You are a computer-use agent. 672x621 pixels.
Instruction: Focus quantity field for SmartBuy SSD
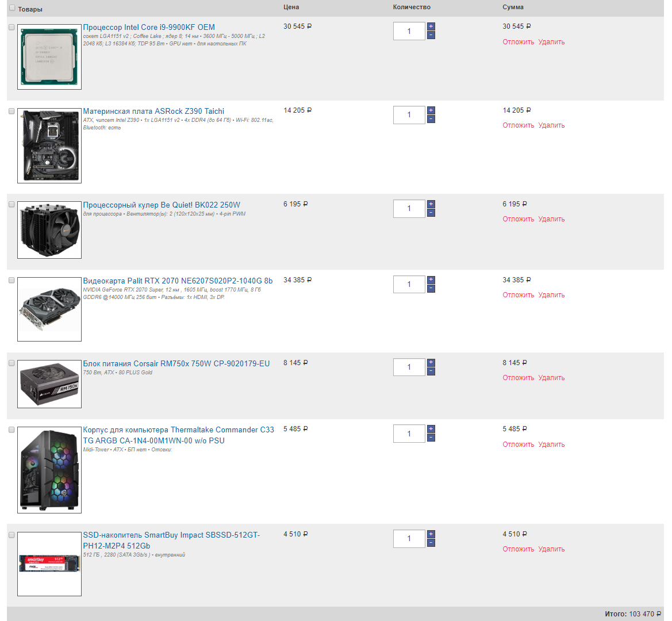(x=409, y=539)
